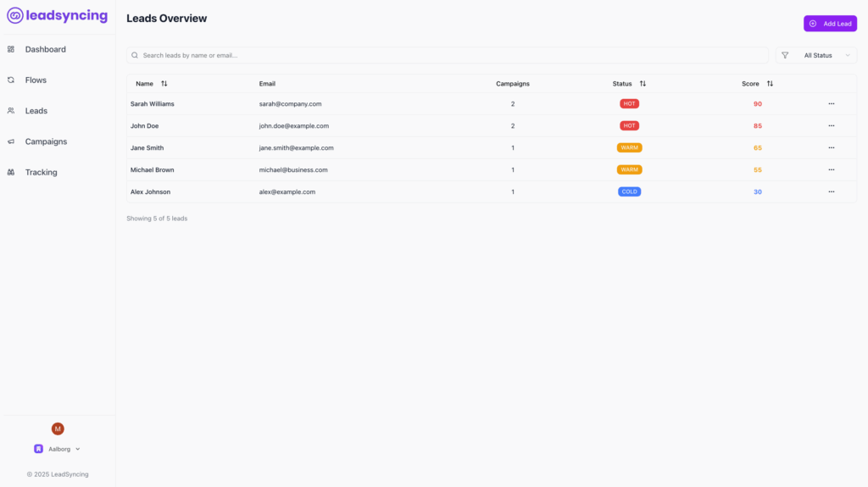Click HOT badge for Sarah Williams

point(630,103)
